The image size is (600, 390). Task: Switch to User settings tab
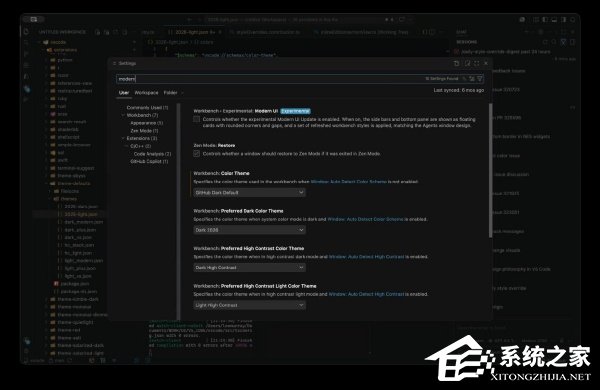point(124,93)
